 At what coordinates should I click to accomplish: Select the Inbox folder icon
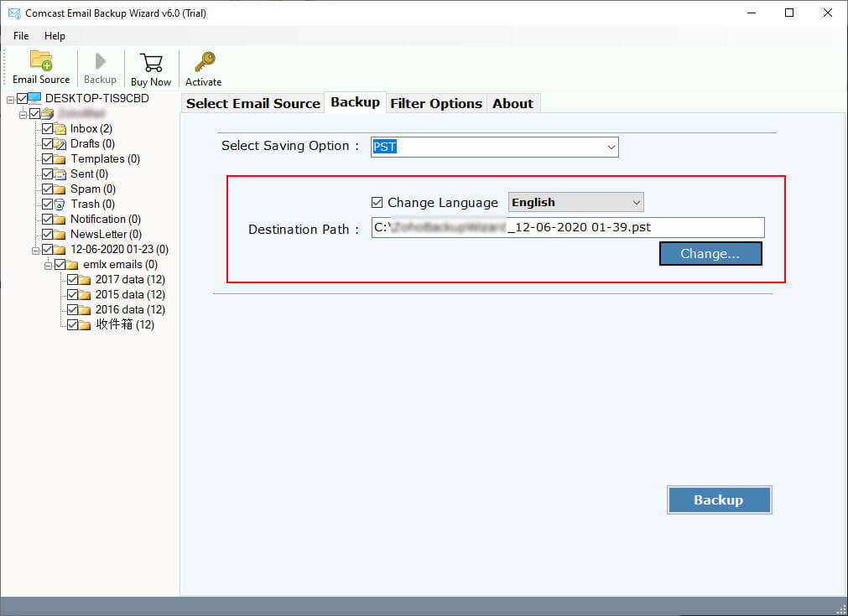(x=60, y=129)
